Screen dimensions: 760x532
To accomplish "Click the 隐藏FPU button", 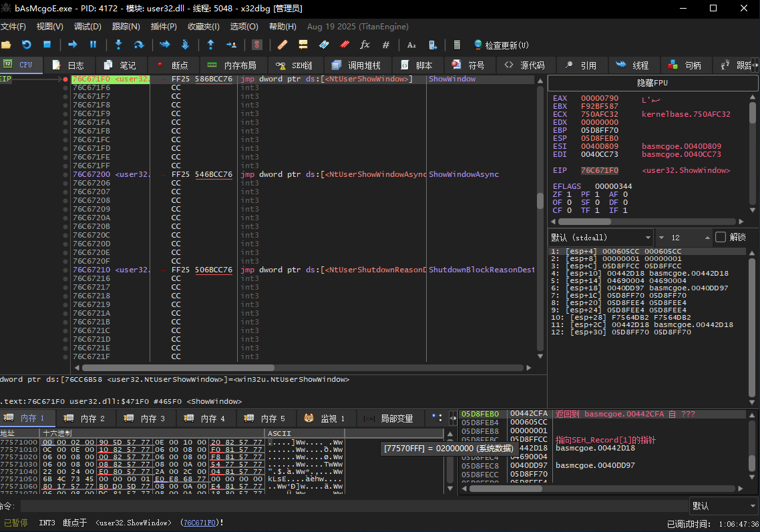I will (x=652, y=83).
